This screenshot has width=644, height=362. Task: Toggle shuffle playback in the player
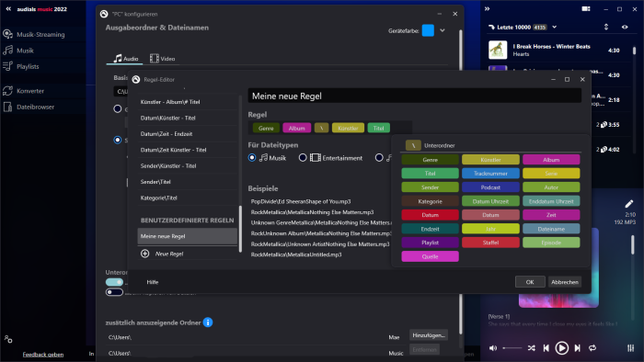click(531, 348)
